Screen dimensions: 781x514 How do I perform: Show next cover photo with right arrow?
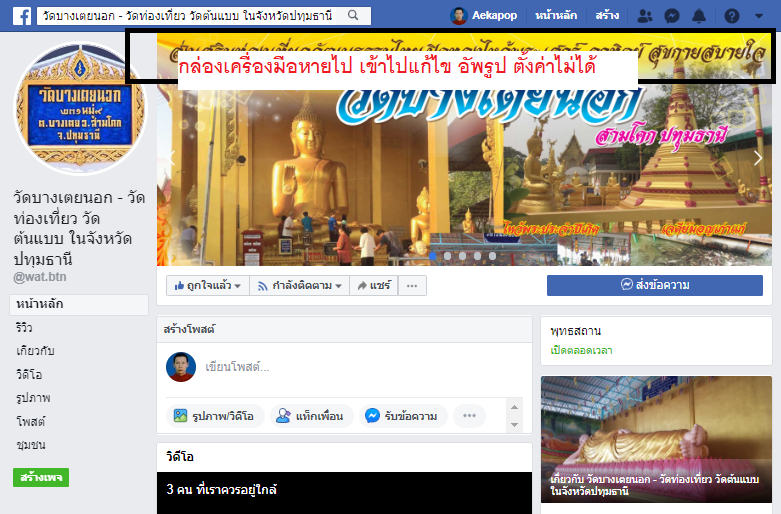[x=758, y=158]
